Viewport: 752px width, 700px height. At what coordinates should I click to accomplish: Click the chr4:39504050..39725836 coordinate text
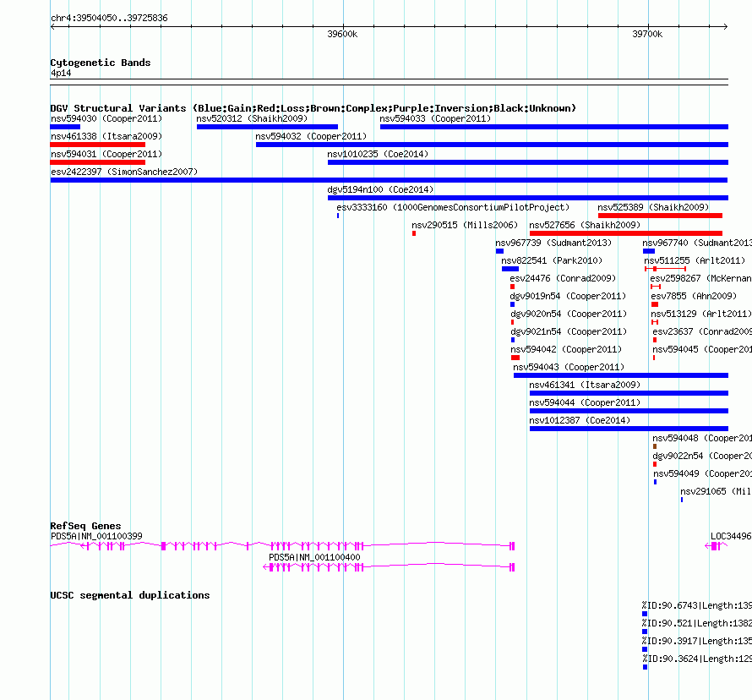(109, 18)
